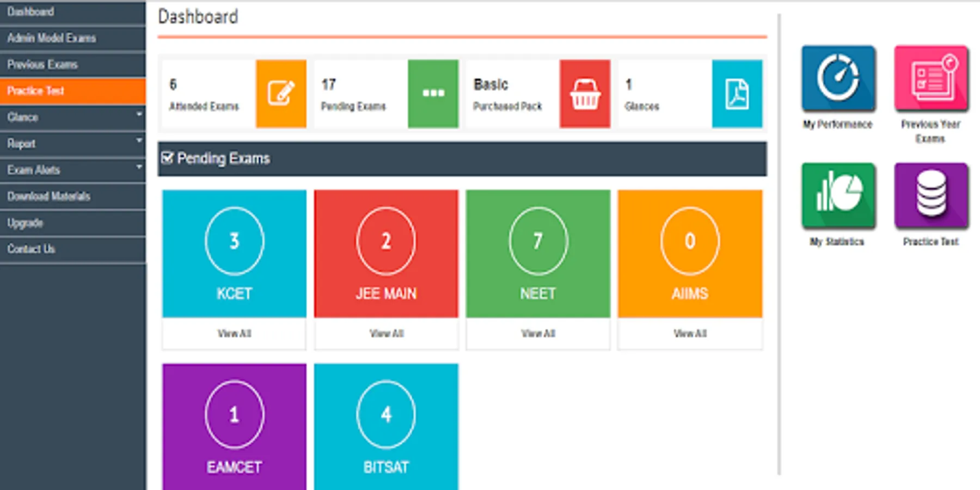Click the NEET circle showing 7
The height and width of the screenshot is (490, 980).
(538, 241)
